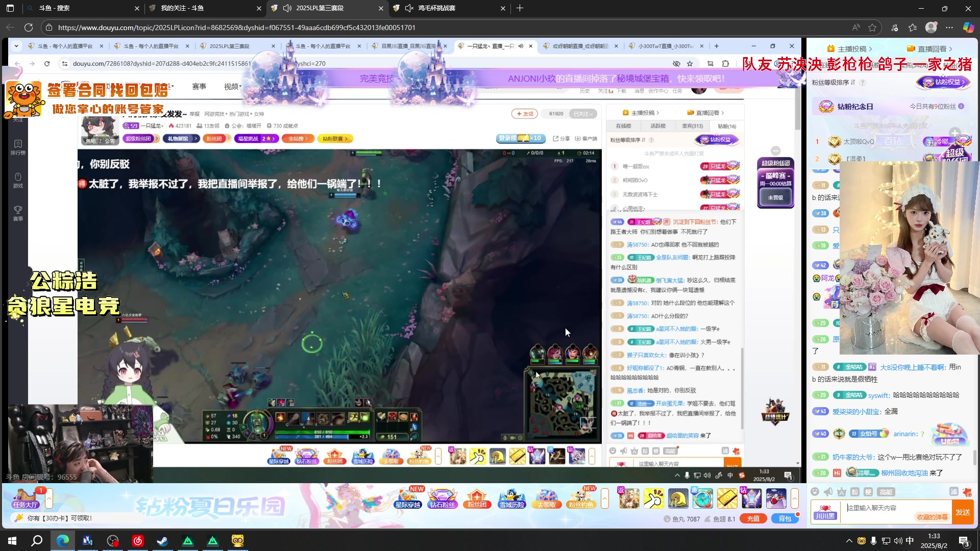Select the yellow stick-figure gift
This screenshot has width=980, height=551.
pyautogui.click(x=653, y=498)
